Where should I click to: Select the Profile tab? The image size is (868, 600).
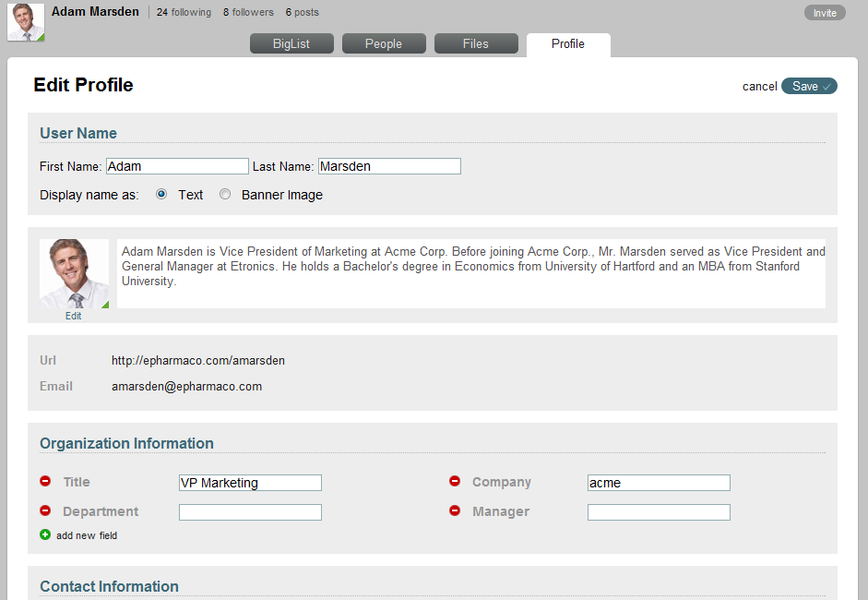(567, 42)
